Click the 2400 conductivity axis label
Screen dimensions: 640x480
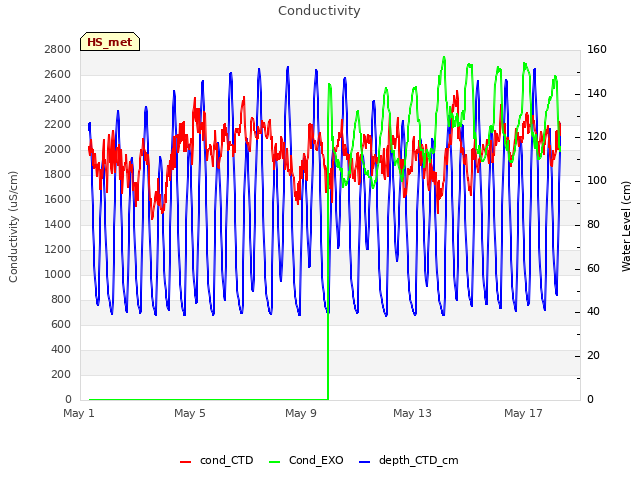click(58, 100)
